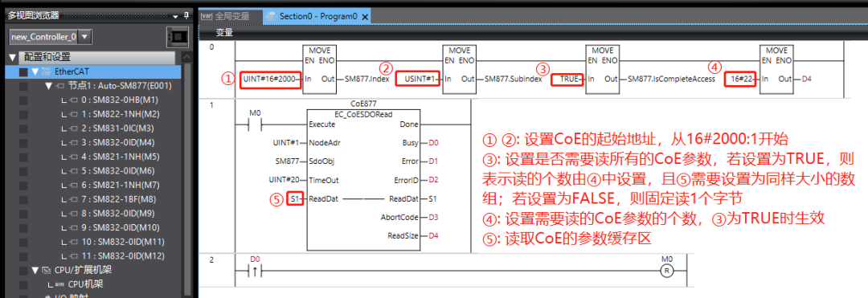This screenshot has width=868, height=298.
Task: Click module icon beside 11 : SM832-0ID(M12)
Action: [x=74, y=256]
